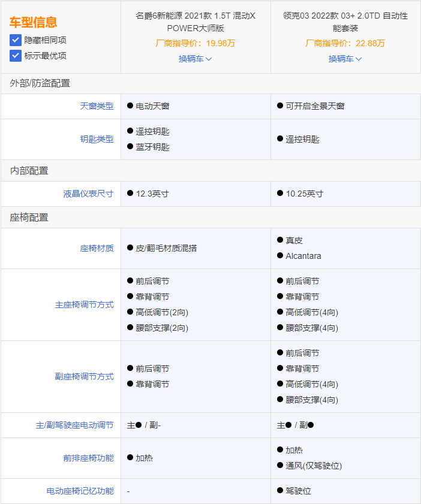Select the 副座椅调节方式 label link

tap(84, 376)
